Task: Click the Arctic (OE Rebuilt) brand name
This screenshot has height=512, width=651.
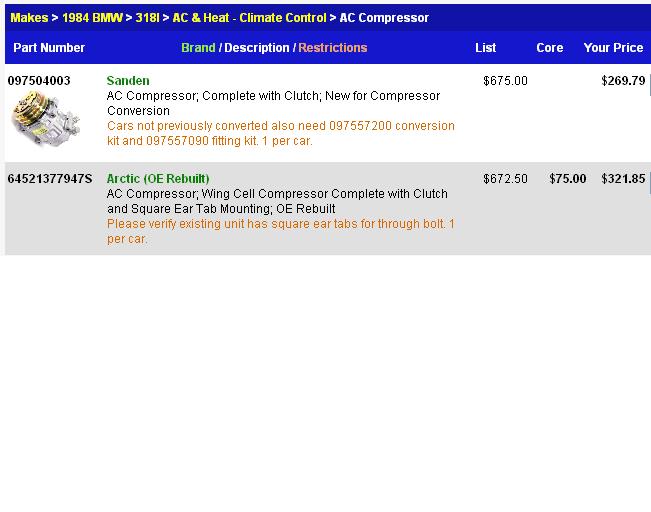Action: click(x=158, y=179)
